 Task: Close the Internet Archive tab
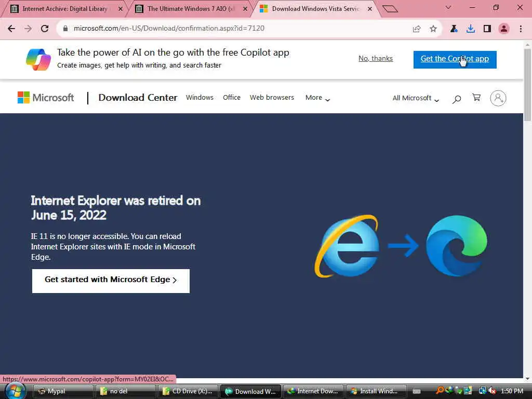point(121,9)
